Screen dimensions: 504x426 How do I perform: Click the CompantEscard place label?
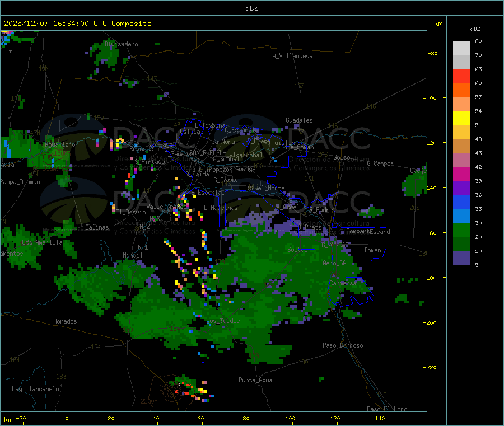tap(368, 231)
